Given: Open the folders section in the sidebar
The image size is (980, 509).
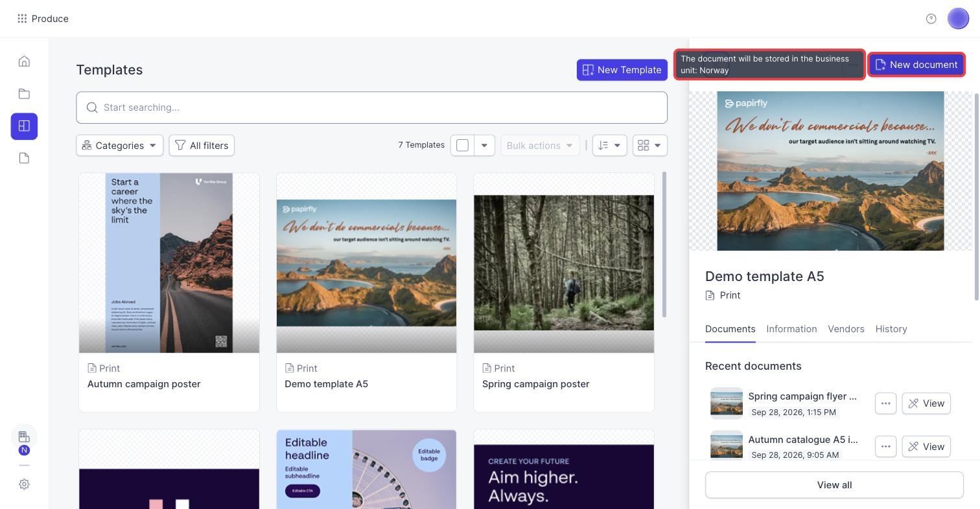Looking at the screenshot, I should tap(24, 94).
